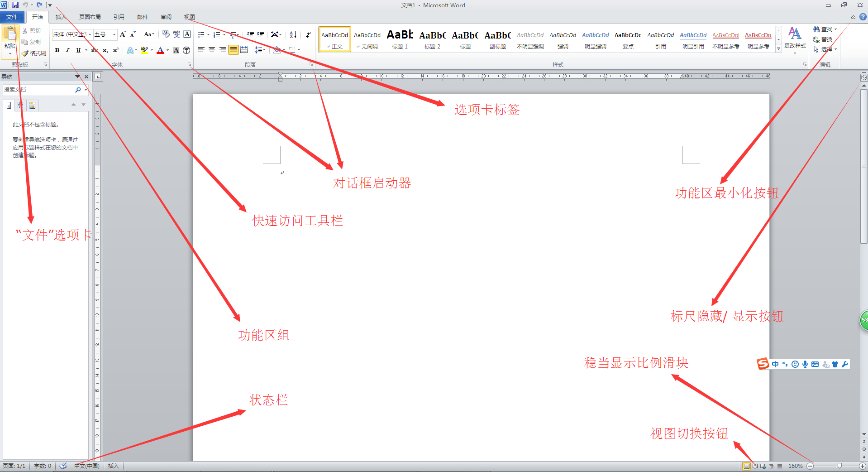Open the spell-check status icon in the status bar
This screenshot has height=472, width=868.
click(63, 466)
